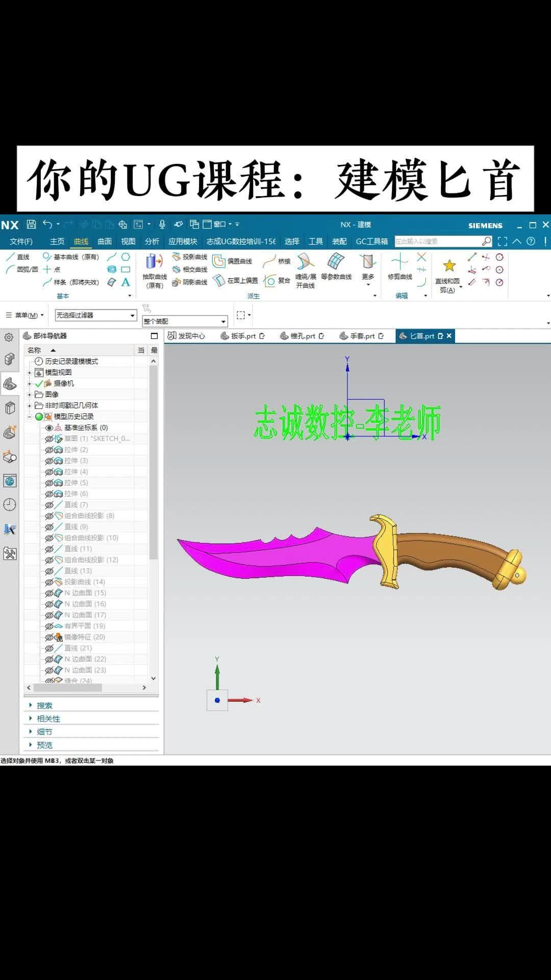The image size is (551, 980).
Task: Expand the 搜索 section
Action: point(44,705)
